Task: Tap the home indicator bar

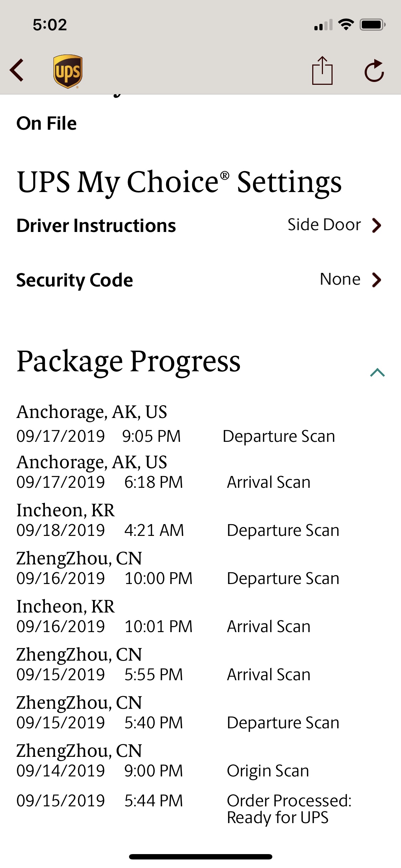Action: click(200, 857)
